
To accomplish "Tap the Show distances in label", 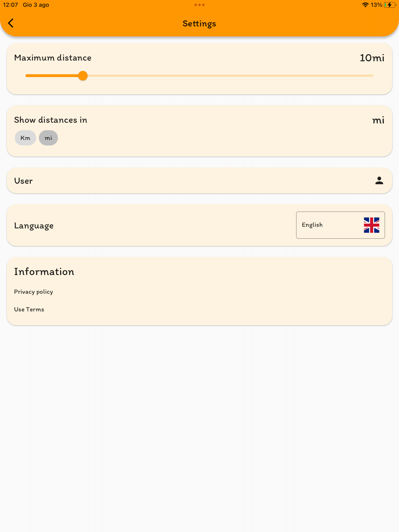I will [x=51, y=120].
